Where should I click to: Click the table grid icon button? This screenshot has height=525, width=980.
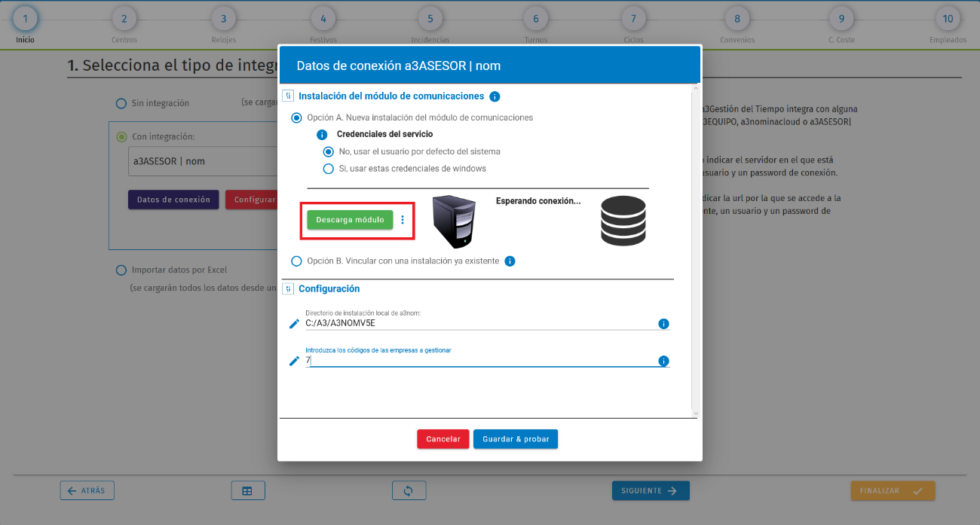[247, 490]
